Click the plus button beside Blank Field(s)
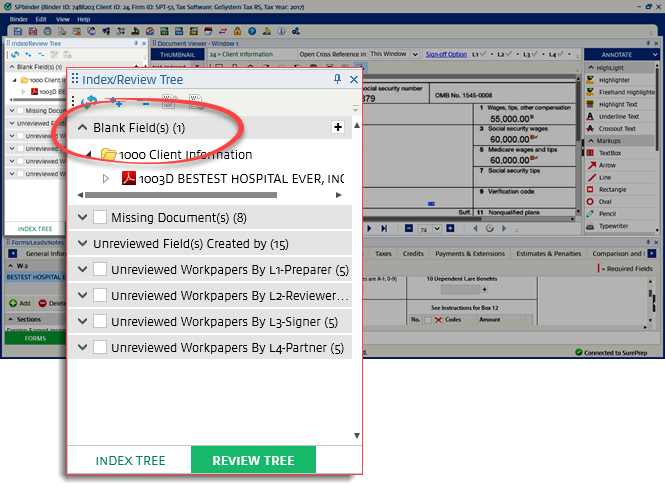665x490 pixels. coord(338,127)
